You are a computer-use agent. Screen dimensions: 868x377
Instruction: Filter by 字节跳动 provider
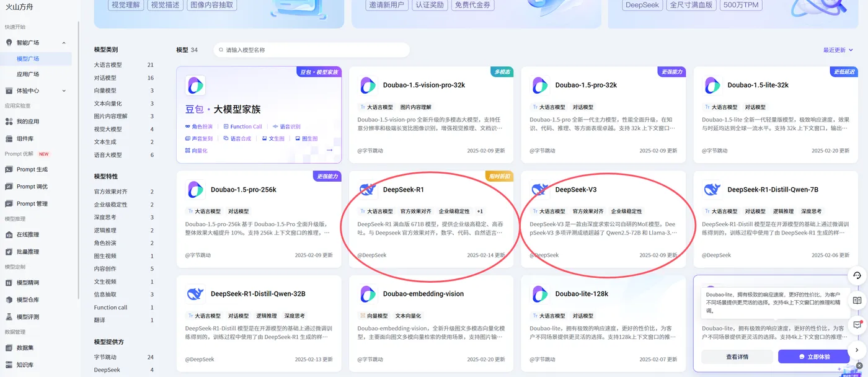pyautogui.click(x=105, y=357)
